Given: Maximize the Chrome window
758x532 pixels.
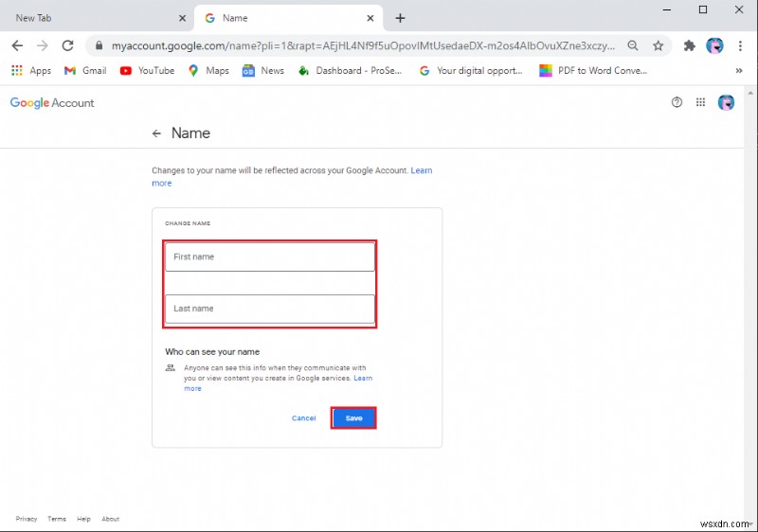Looking at the screenshot, I should click(703, 9).
